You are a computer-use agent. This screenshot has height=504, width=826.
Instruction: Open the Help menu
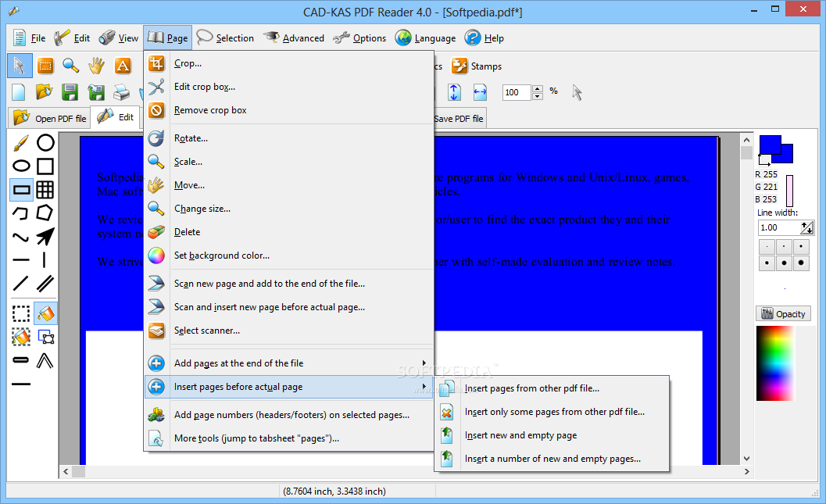[485, 38]
